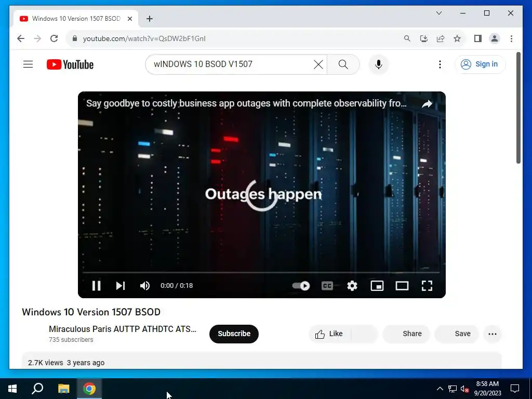Viewport: 532px width, 399px height.
Task: Save the video to a playlist
Action: pos(457,334)
